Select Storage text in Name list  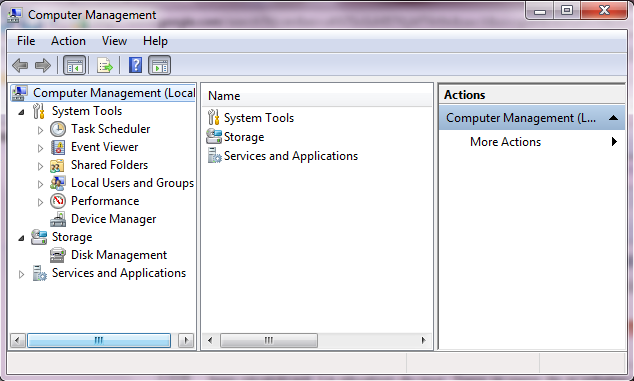(244, 137)
